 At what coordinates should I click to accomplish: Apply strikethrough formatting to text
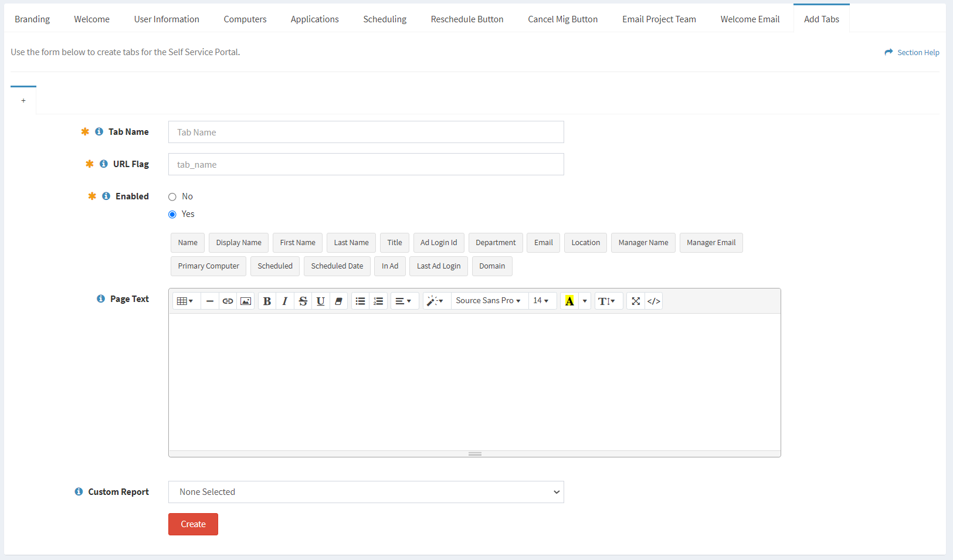[303, 301]
